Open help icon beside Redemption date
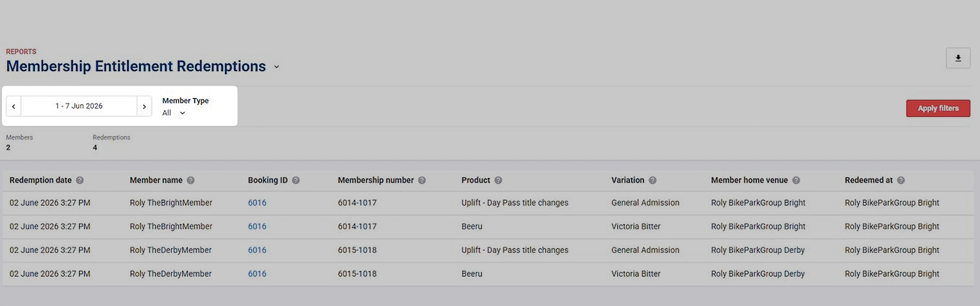Image resolution: width=980 pixels, height=306 pixels. point(79,180)
